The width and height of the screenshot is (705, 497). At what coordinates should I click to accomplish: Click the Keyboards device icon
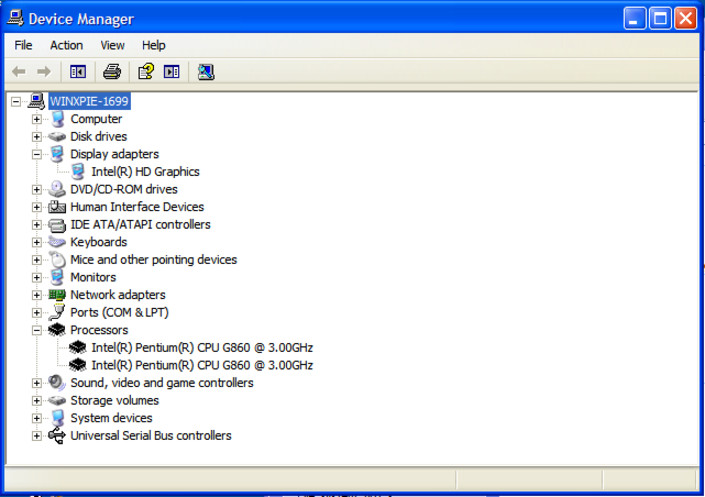pyautogui.click(x=57, y=242)
